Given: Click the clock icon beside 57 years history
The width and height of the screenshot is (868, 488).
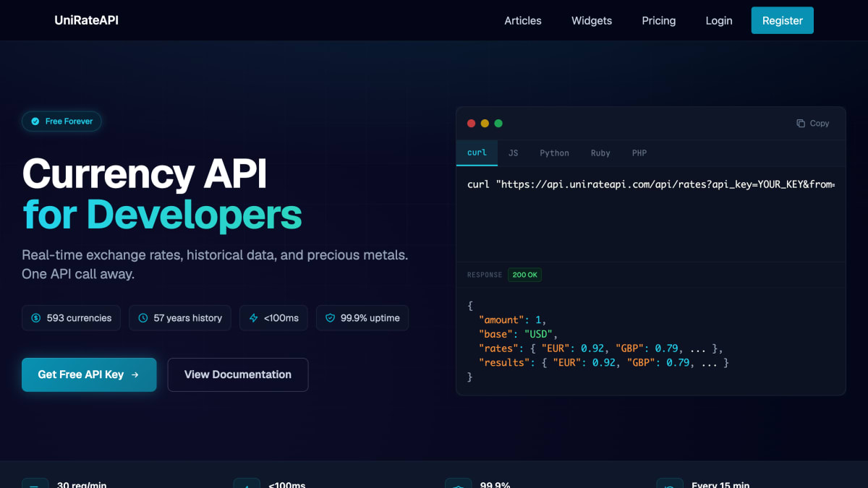Looking at the screenshot, I should [x=143, y=318].
